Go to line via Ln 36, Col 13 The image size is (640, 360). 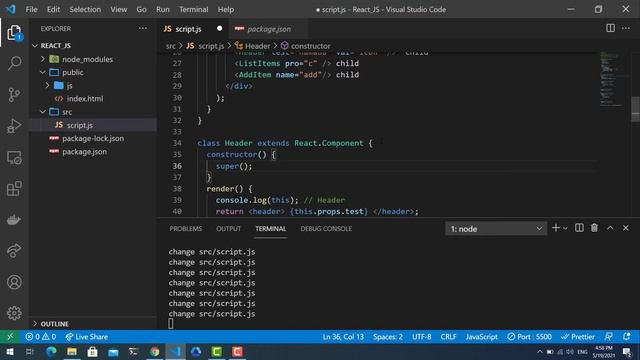(343, 337)
